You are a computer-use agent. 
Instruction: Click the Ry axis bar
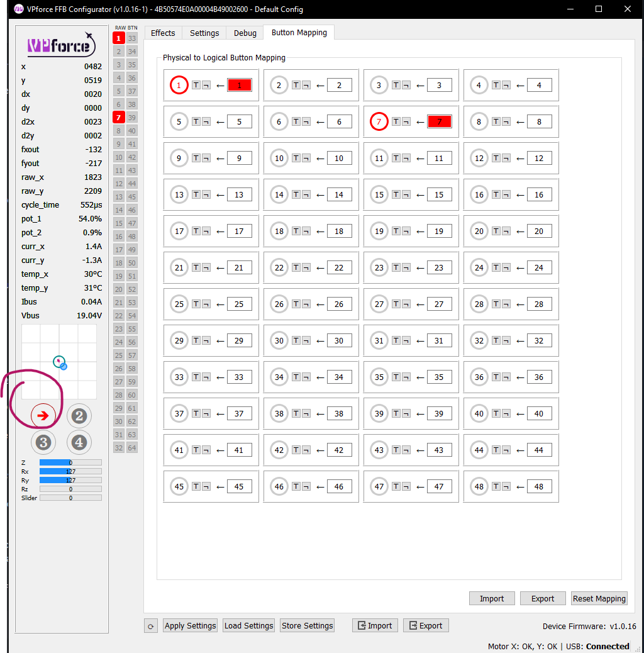tap(70, 480)
